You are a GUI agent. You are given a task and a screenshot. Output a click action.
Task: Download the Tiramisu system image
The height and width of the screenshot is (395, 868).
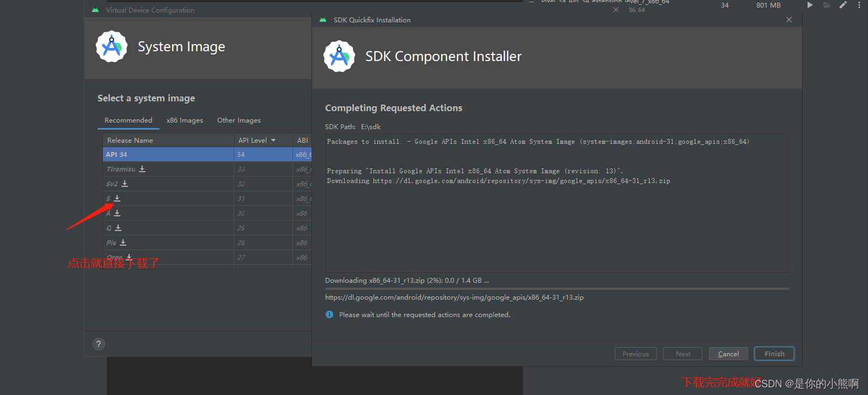pyautogui.click(x=142, y=169)
